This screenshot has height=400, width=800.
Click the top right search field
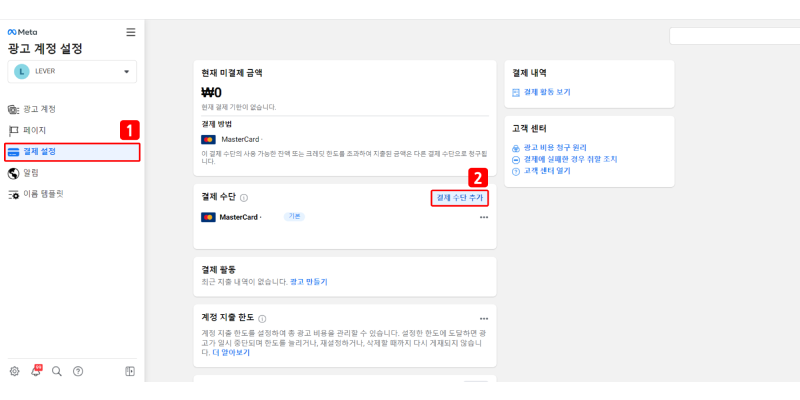[735, 36]
